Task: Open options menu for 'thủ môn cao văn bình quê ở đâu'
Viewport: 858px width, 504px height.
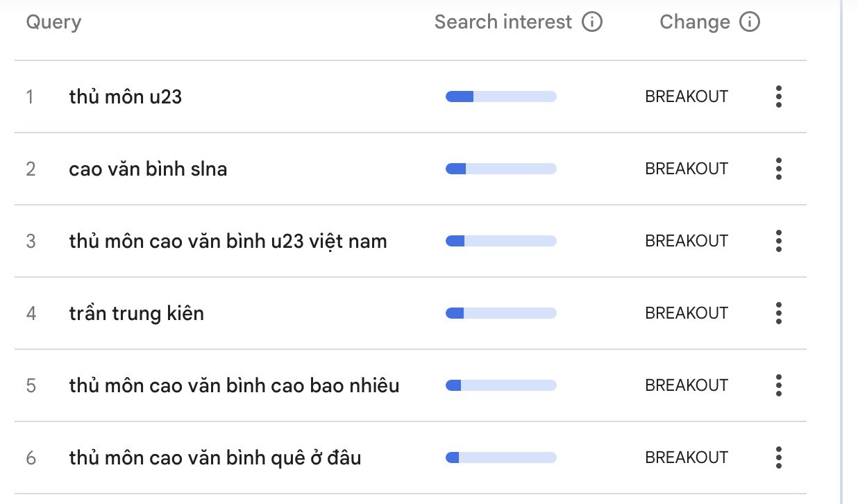Action: pos(778,457)
